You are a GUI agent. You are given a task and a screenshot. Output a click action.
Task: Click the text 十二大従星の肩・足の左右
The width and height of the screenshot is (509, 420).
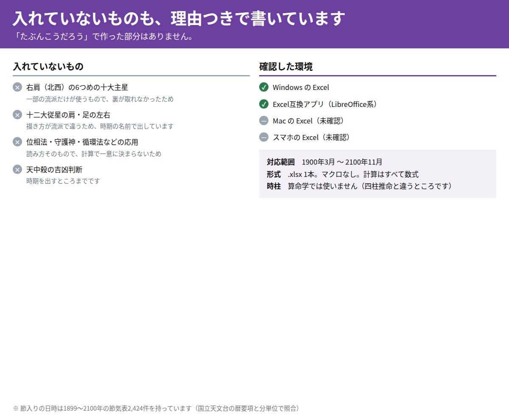pyautogui.click(x=68, y=115)
